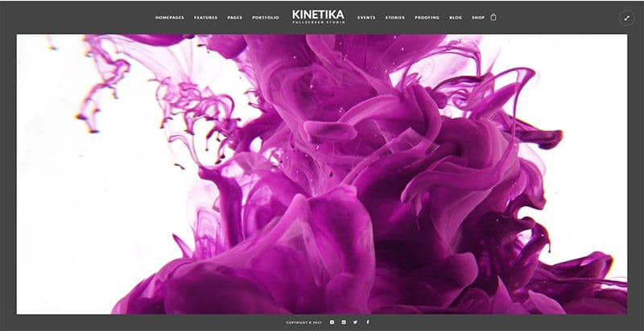
Task: Click the fullscreen expand icon in the circle
Action: (x=626, y=18)
